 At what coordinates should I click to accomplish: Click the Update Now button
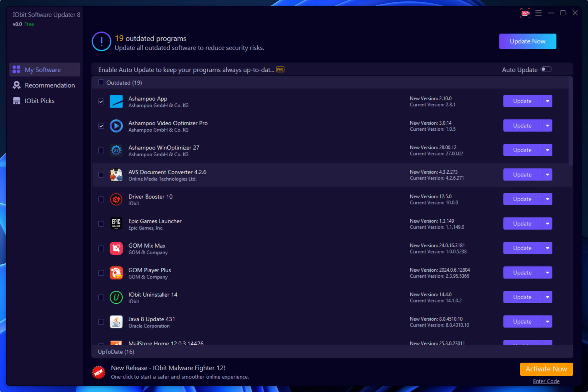pyautogui.click(x=527, y=41)
